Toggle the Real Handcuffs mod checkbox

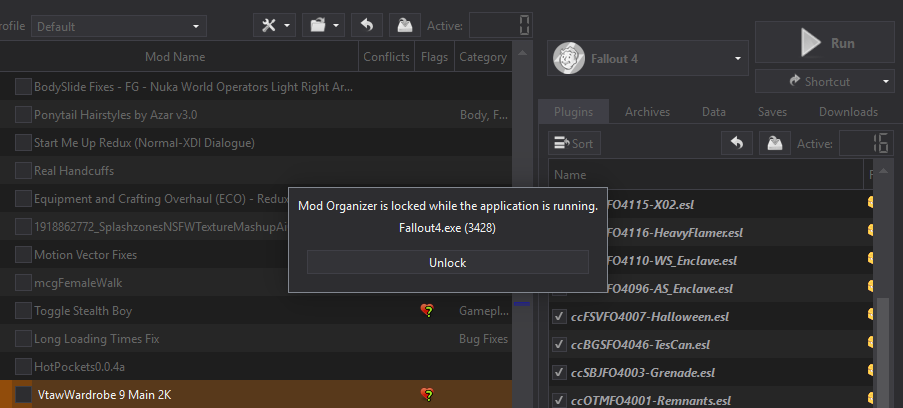tap(23, 171)
